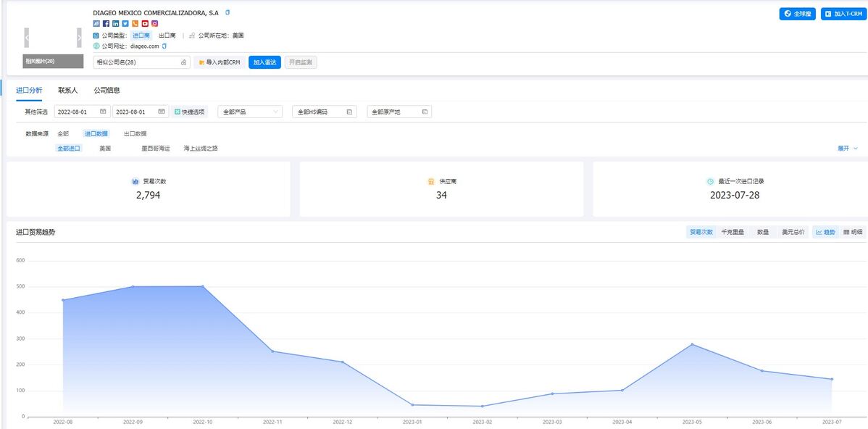Viewport: 868px width, 429px height.
Task: Expand data sources with 展开
Action: tap(848, 149)
